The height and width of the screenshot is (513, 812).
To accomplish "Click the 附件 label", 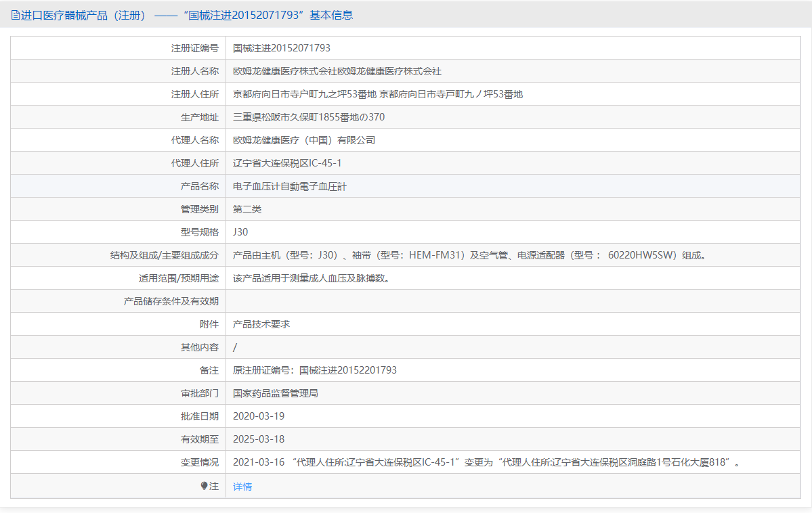I will [209, 324].
